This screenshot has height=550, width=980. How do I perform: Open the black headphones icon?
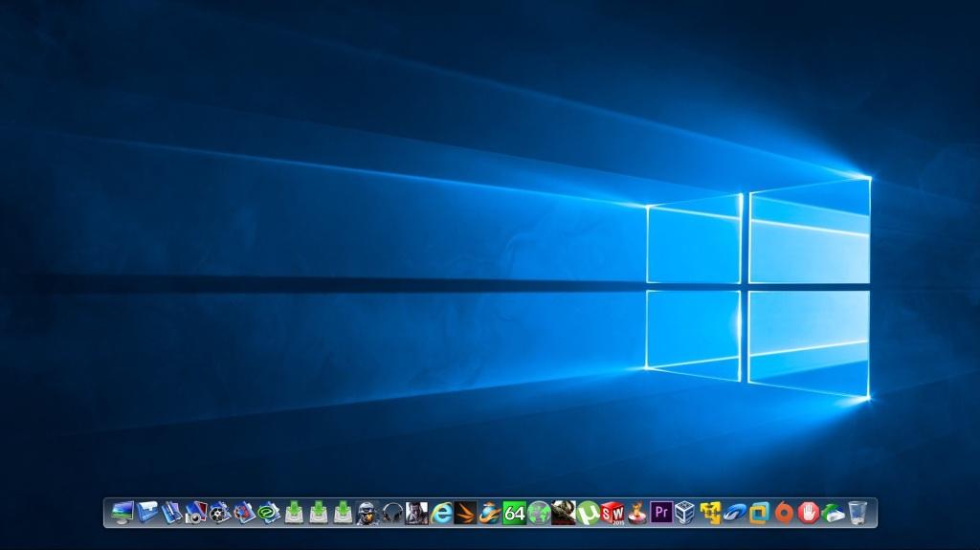pyautogui.click(x=392, y=513)
